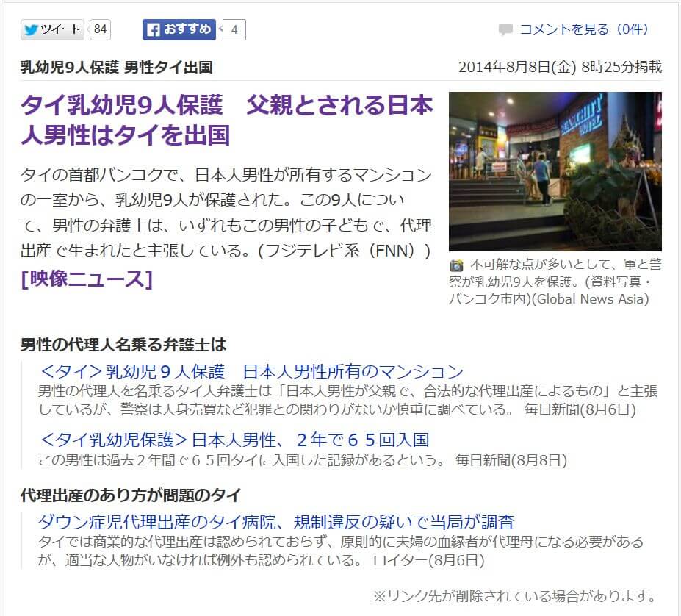Screen dimensions: 681x616
Task: Click the Twitter ツイート button
Action: 52,29
